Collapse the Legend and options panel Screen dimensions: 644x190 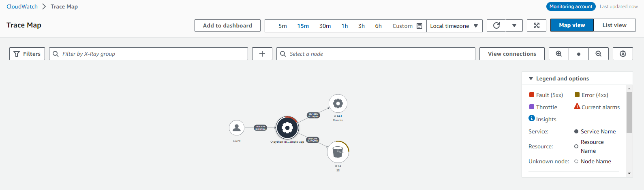531,78
